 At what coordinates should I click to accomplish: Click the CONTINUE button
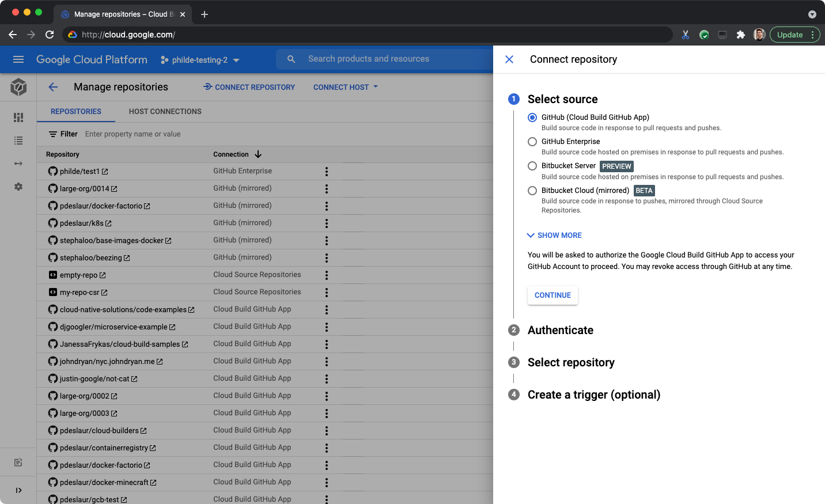(552, 295)
